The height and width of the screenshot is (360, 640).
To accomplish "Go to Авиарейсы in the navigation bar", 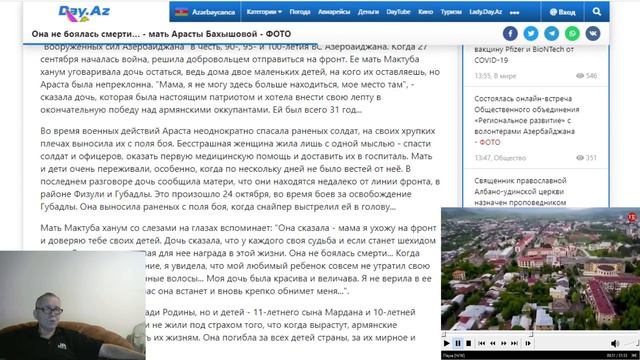I will (334, 12).
